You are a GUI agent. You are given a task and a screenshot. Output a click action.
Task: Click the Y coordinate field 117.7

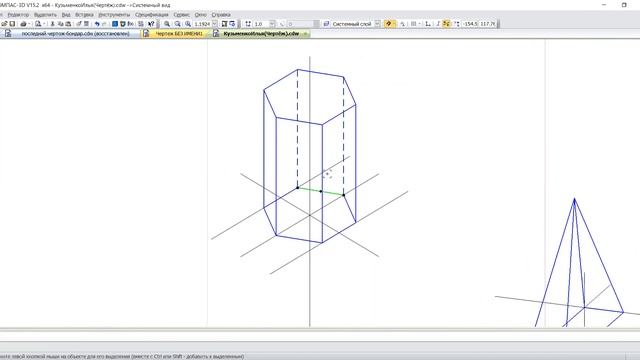coord(487,24)
